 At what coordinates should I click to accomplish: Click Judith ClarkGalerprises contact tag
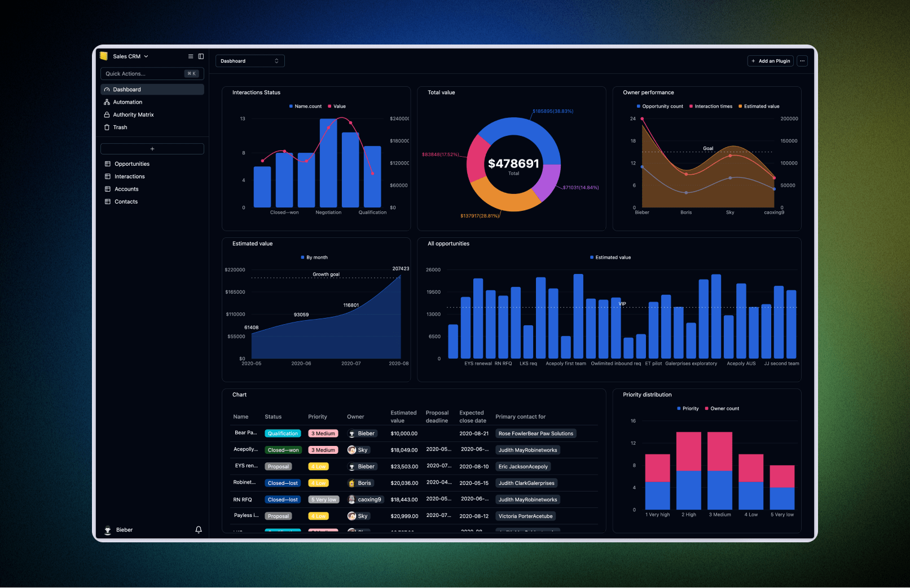526,483
